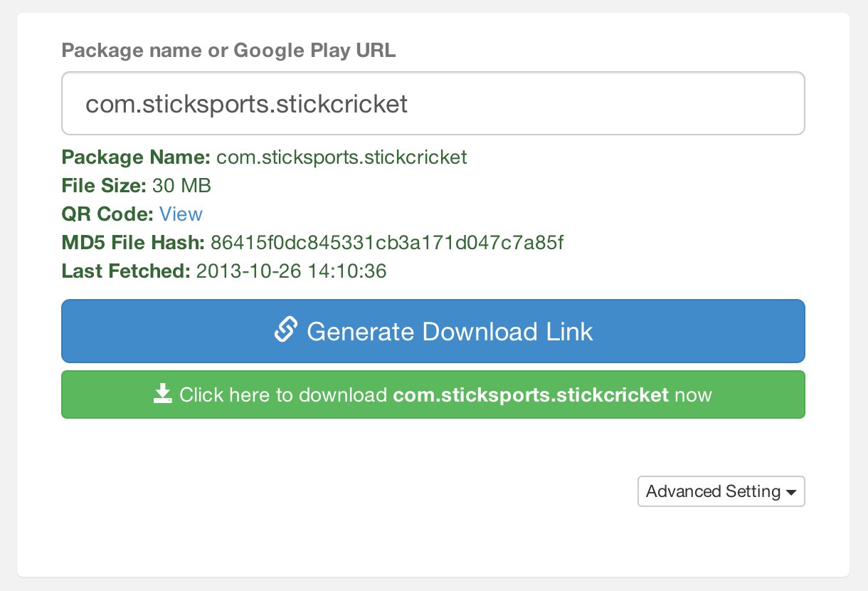The height and width of the screenshot is (591, 868).
Task: Click bold com.sticksports.stickcricket text in green button
Action: point(530,394)
